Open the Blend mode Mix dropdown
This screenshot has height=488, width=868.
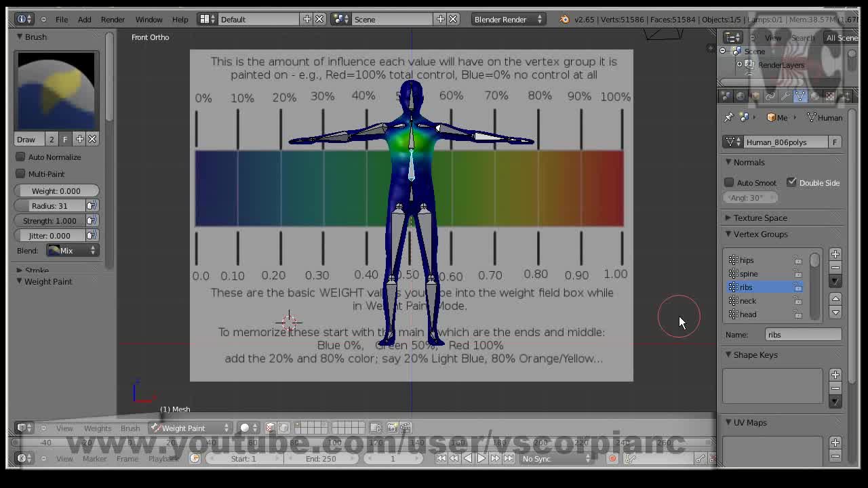pyautogui.click(x=72, y=250)
